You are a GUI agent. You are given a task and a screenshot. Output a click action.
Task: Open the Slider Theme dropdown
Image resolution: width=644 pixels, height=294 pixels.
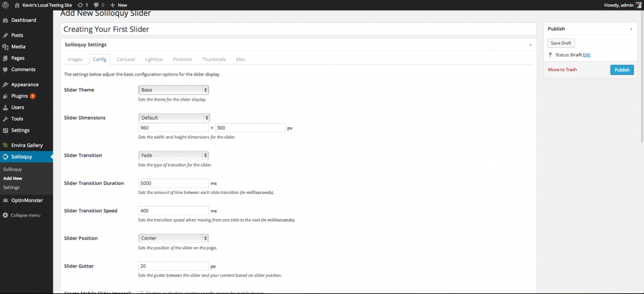tap(174, 90)
